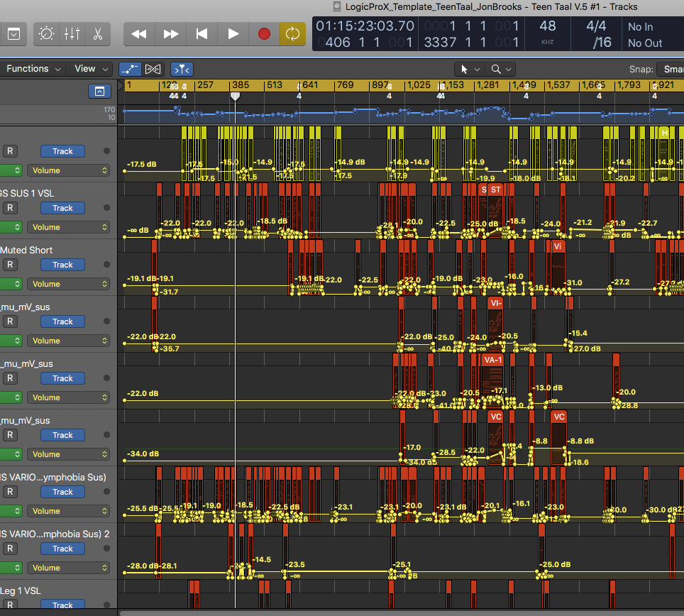Open the View menu next to Functions

coord(89,69)
